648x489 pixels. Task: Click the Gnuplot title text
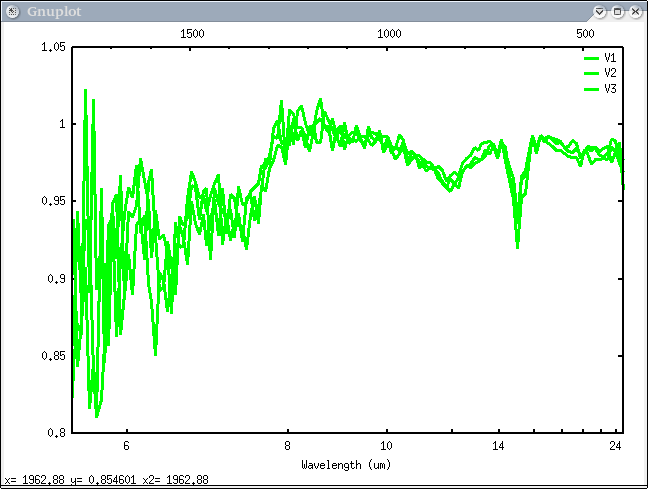[54, 12]
